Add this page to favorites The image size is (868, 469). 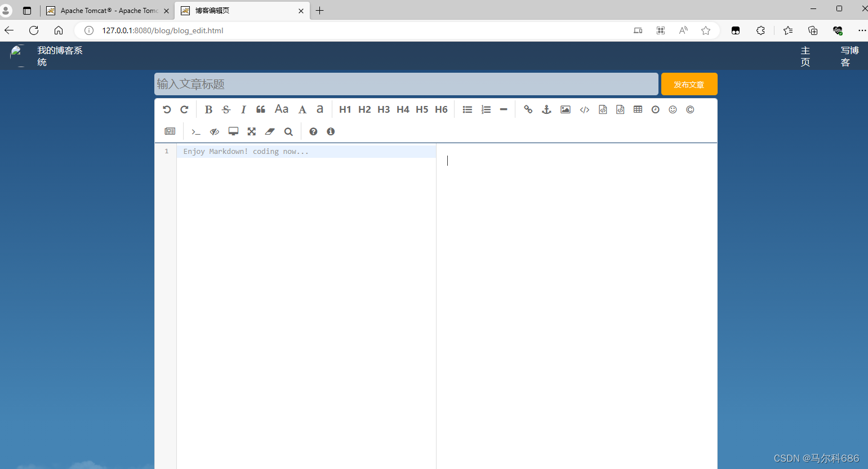(x=706, y=30)
